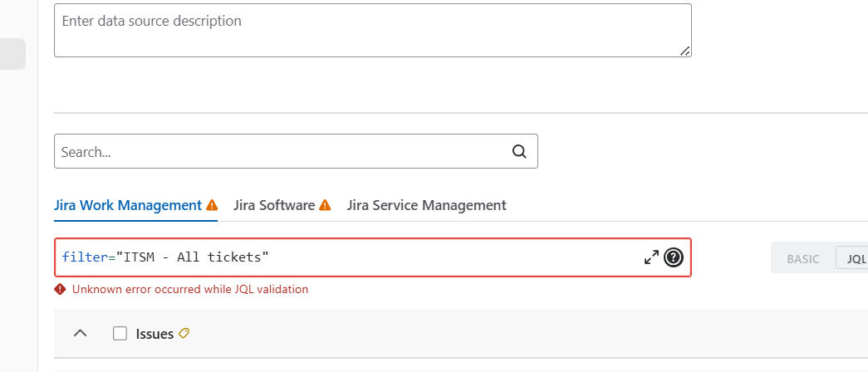This screenshot has width=868, height=372.
Task: Click red error icon below JQL field
Action: [61, 289]
